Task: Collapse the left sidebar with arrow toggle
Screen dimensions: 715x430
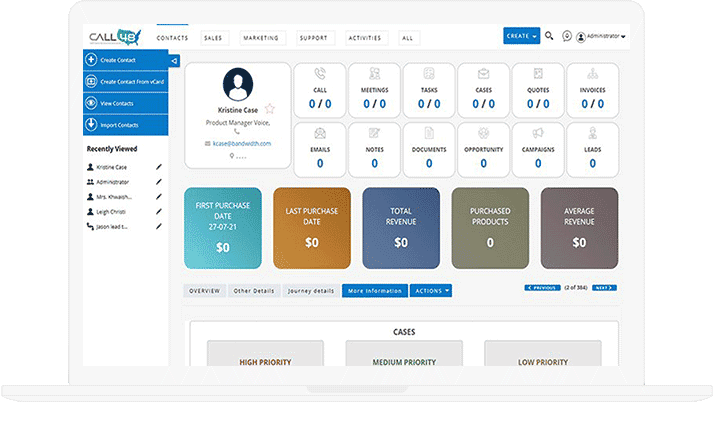Action: coord(174,61)
